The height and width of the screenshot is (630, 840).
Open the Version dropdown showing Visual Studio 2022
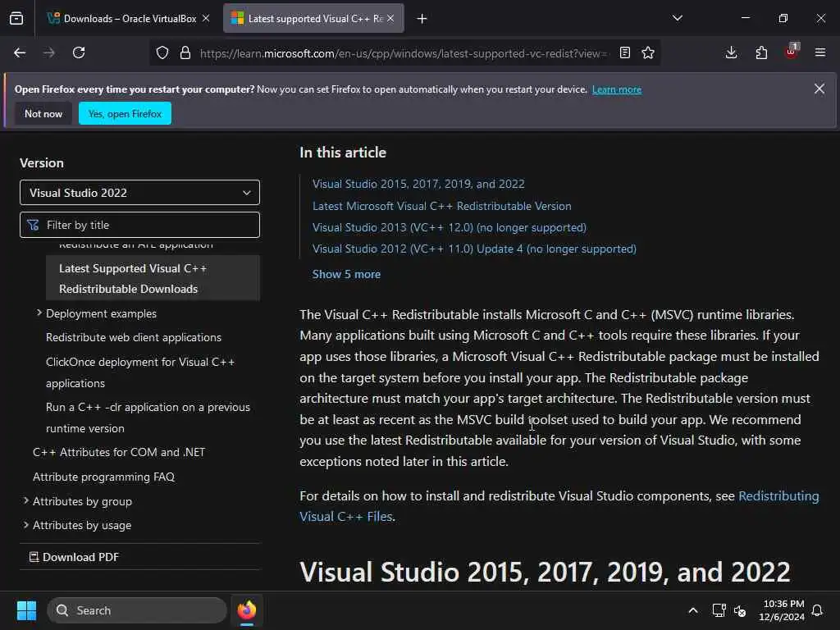(x=139, y=193)
